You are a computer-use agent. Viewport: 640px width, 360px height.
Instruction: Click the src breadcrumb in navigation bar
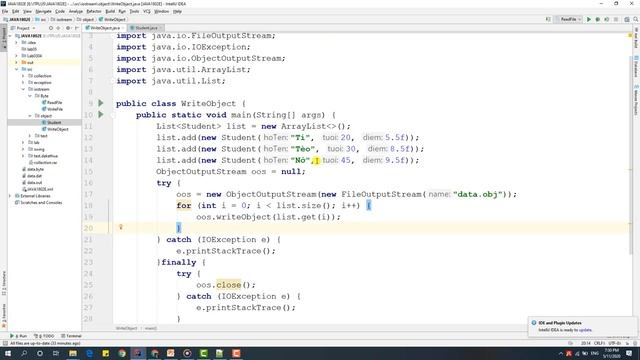[x=41, y=19]
